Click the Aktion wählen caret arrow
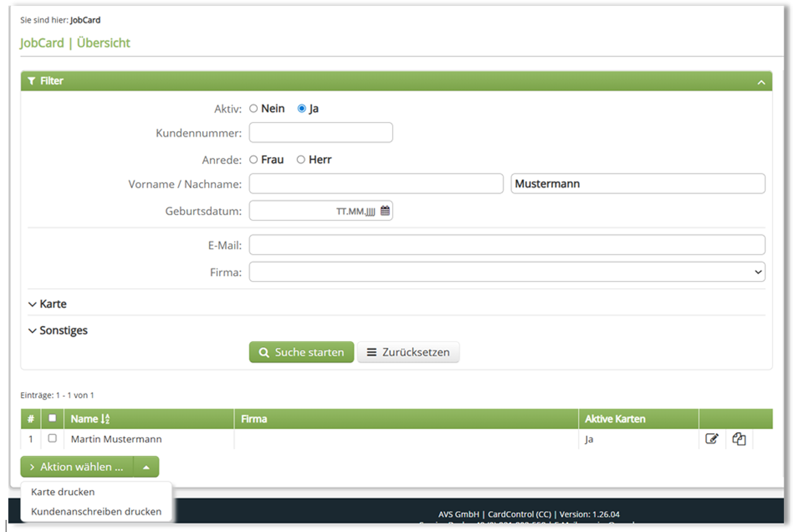The height and width of the screenshot is (532, 793). tap(146, 467)
